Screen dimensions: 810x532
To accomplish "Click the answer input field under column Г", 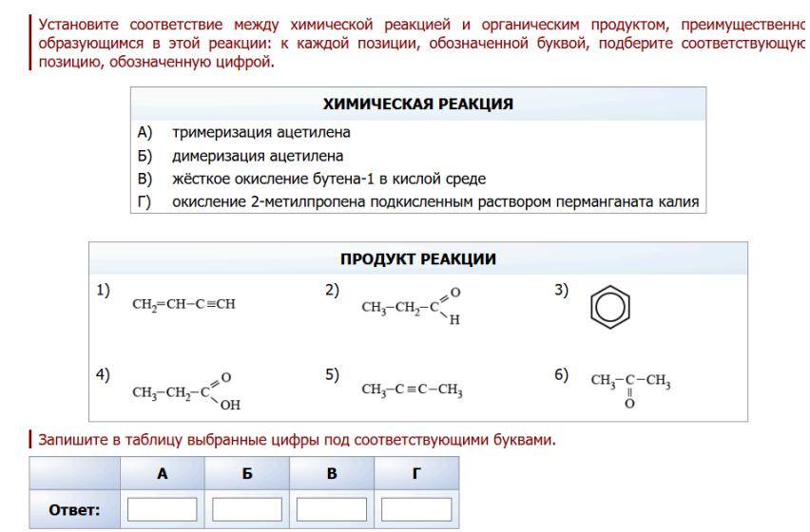I will [416, 510].
